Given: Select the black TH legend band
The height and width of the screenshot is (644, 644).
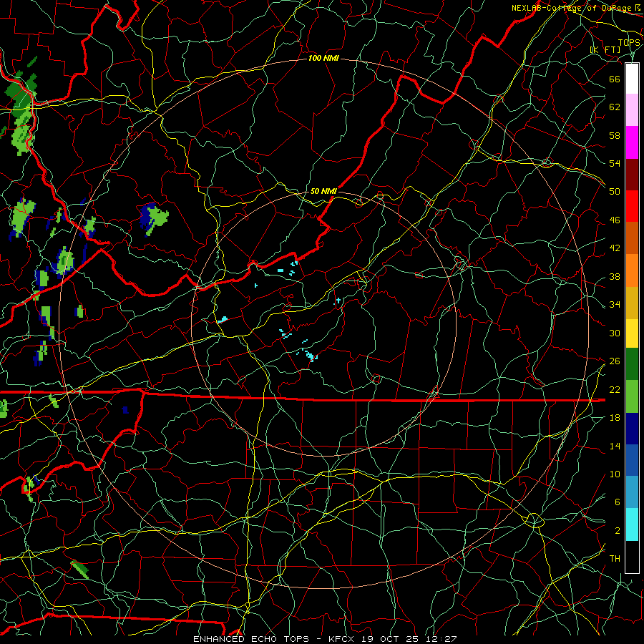Looking at the screenshot, I should [x=632, y=557].
